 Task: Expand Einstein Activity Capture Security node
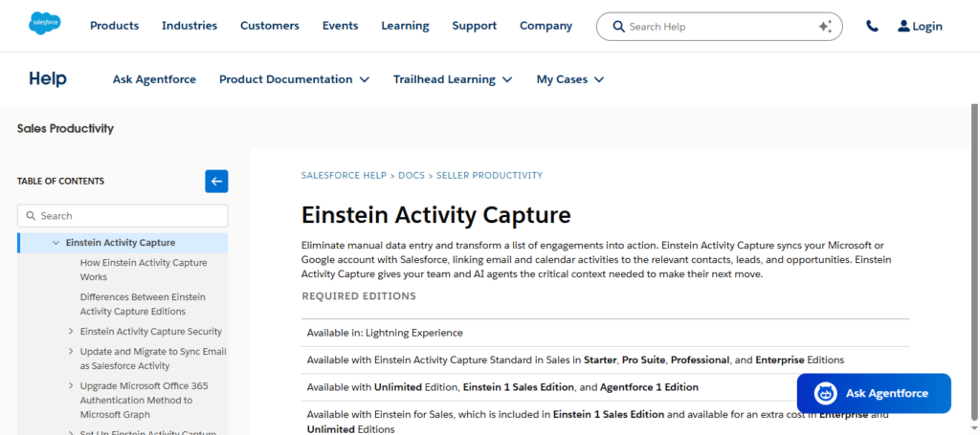pyautogui.click(x=71, y=332)
